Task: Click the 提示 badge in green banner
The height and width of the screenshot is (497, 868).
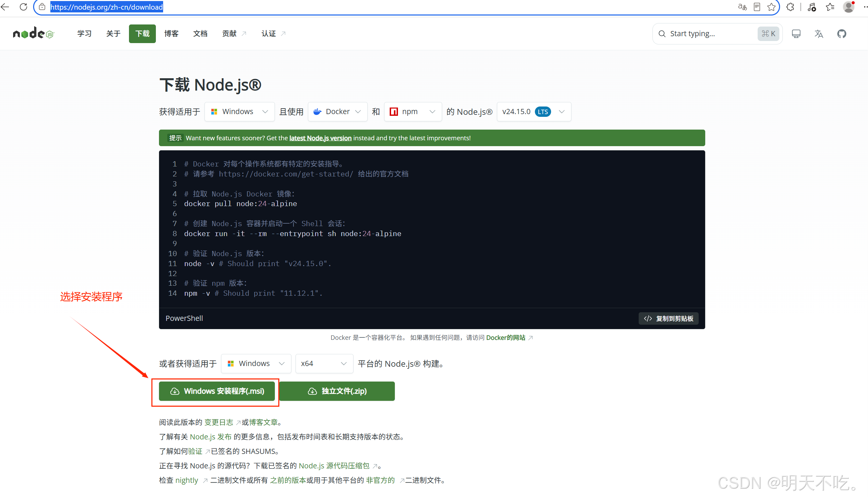Action: 175,138
